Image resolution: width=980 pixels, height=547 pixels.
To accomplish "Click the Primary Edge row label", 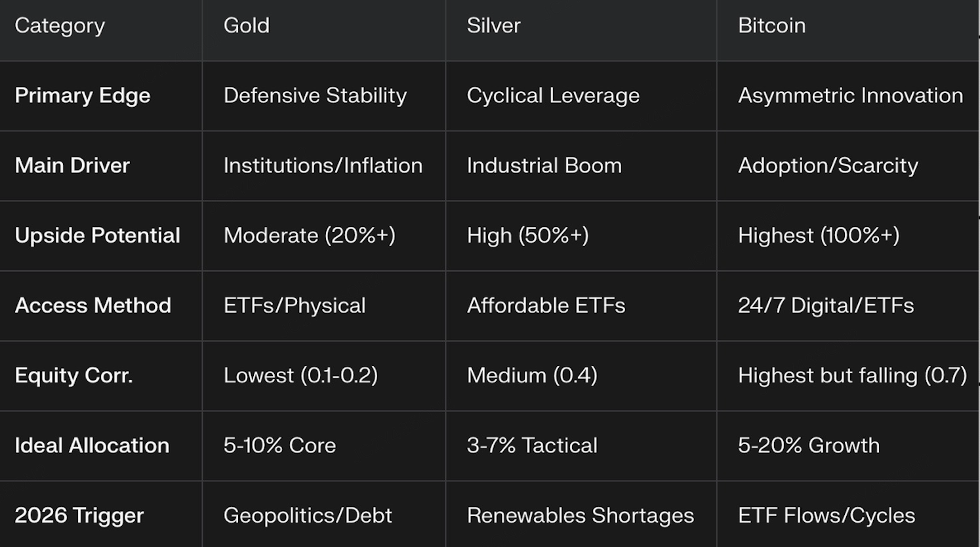I will coord(83,96).
